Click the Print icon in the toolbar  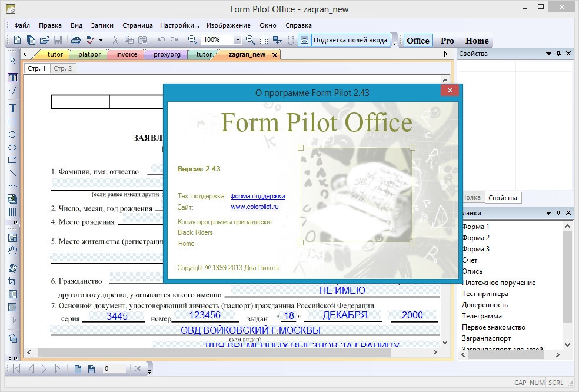click(x=75, y=40)
